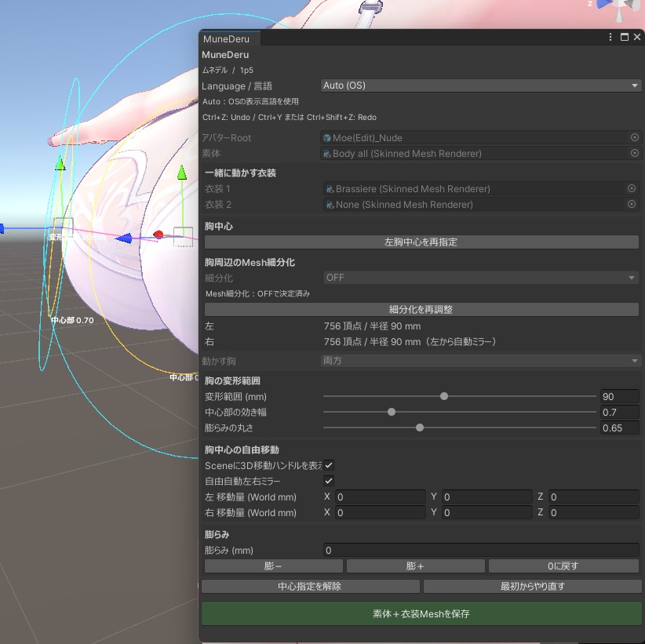Click the None mesh renderer icon

(x=330, y=205)
